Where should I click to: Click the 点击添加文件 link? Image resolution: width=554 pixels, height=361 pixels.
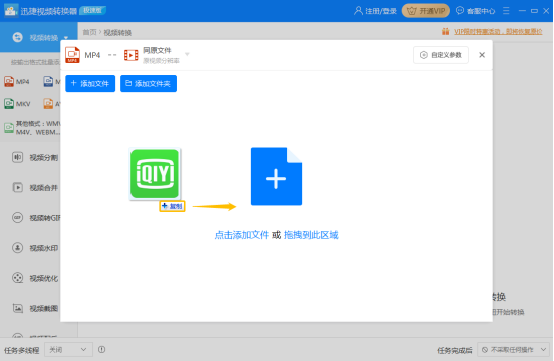(x=242, y=235)
